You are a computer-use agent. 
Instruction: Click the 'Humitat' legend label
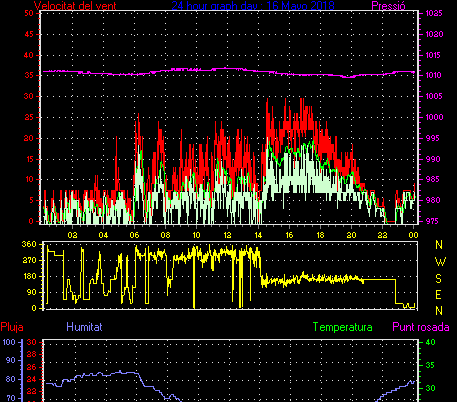(84, 327)
